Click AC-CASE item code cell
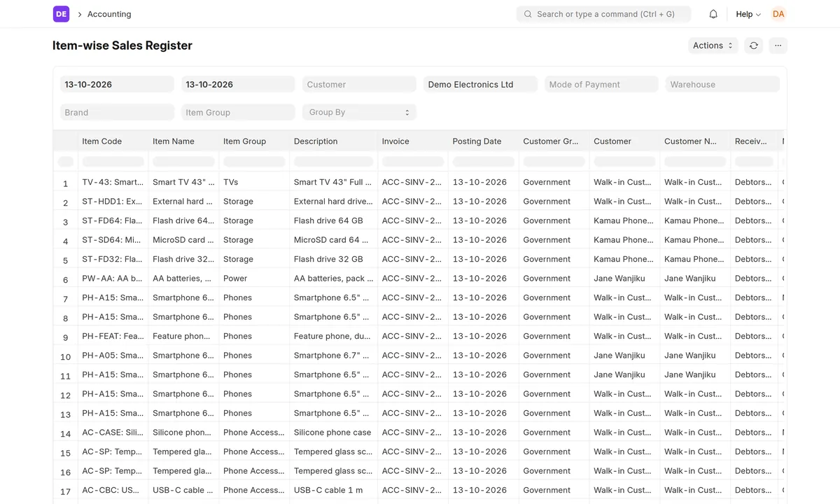The height and width of the screenshot is (504, 840). tap(113, 432)
